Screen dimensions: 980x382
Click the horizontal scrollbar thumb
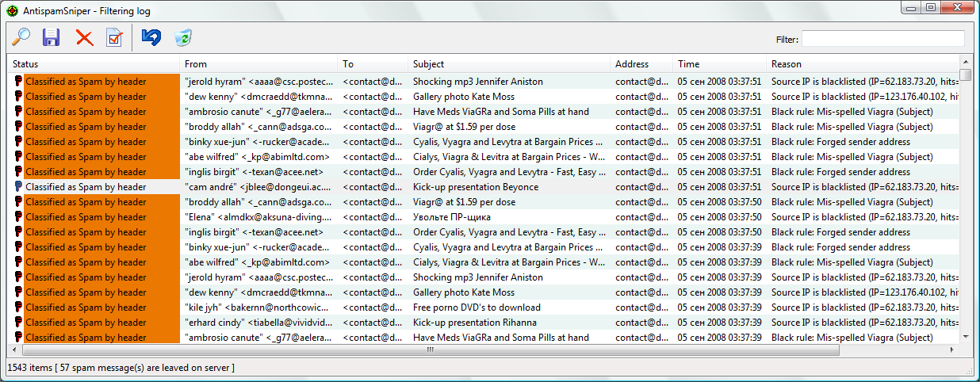pos(431,350)
